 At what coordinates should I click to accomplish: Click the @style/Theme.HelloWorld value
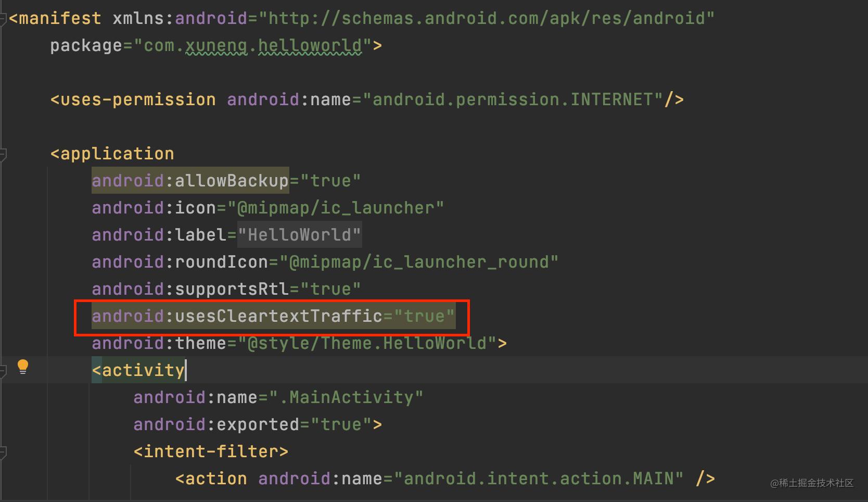pos(367,343)
